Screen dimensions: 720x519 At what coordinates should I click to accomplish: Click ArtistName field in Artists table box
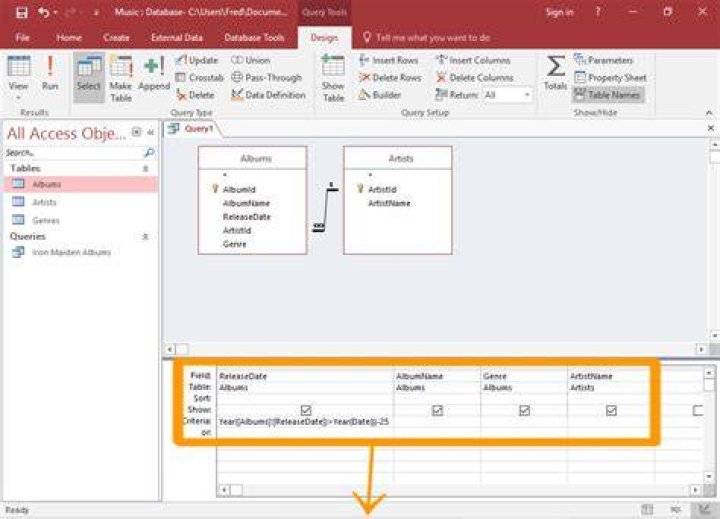(x=389, y=203)
